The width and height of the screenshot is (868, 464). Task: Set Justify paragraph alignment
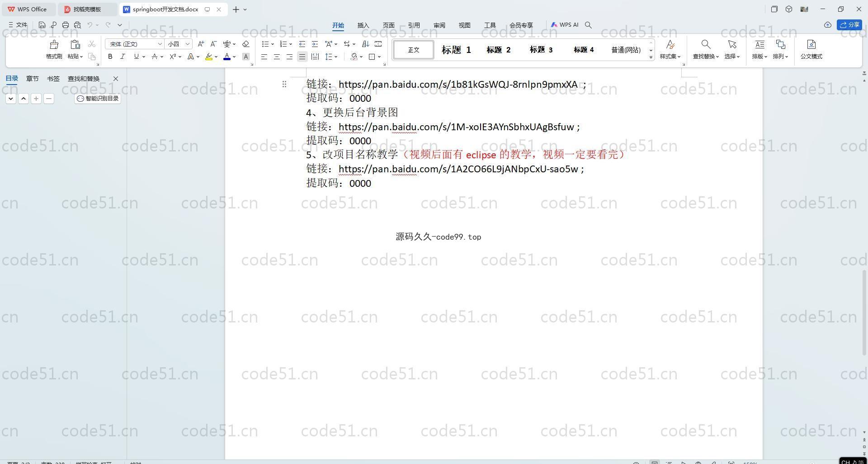[302, 57]
